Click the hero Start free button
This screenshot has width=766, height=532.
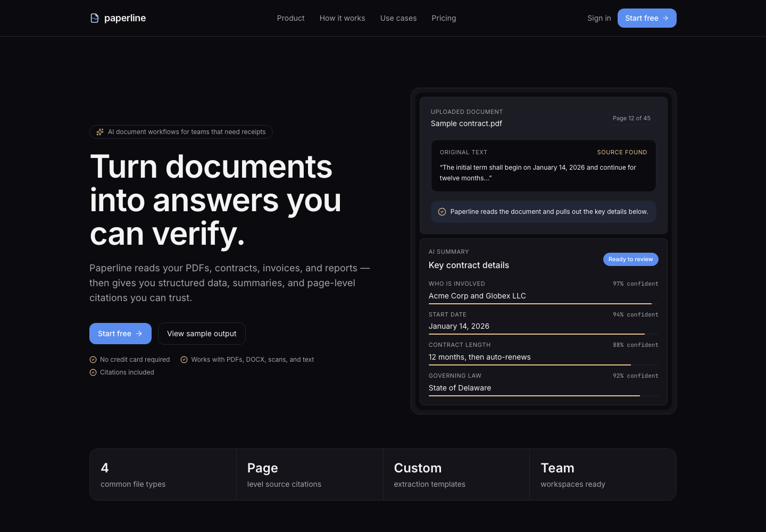[x=120, y=334]
